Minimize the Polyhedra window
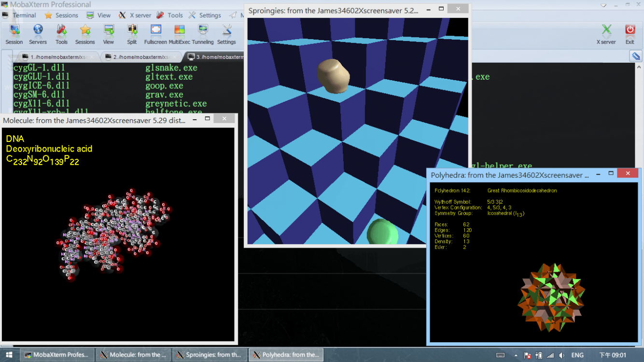 coord(598,173)
